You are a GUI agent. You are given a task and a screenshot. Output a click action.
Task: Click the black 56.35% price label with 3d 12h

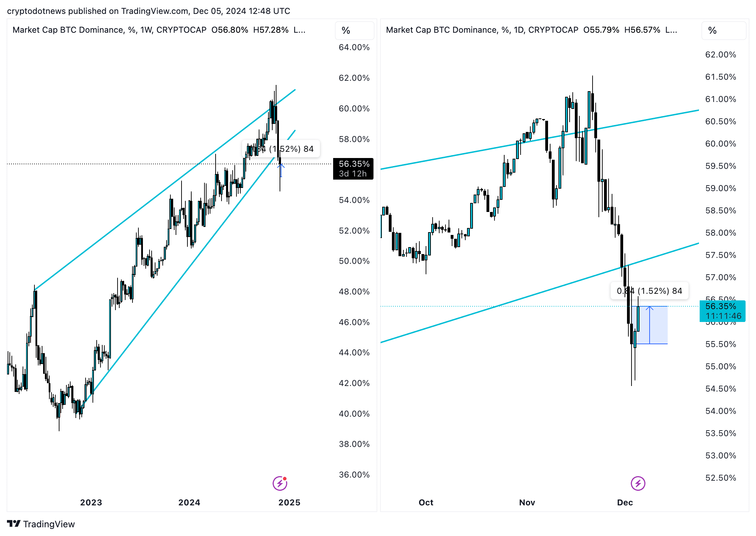(353, 168)
